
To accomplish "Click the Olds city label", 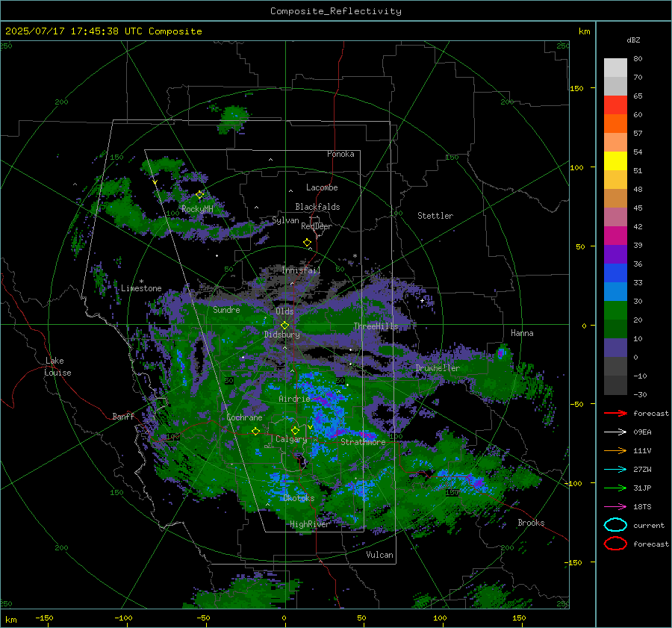I will point(284,311).
